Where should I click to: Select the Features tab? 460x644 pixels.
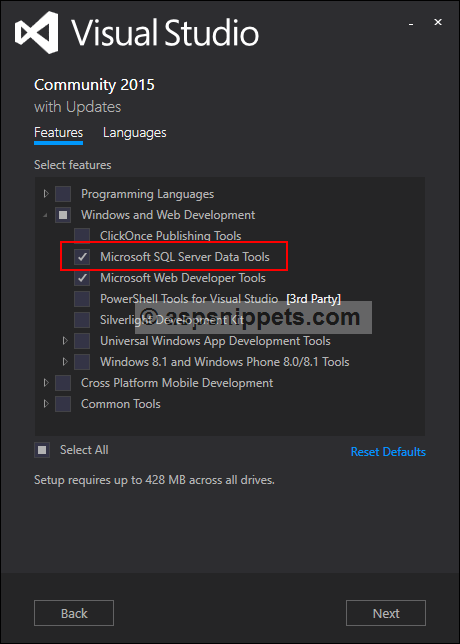click(58, 133)
